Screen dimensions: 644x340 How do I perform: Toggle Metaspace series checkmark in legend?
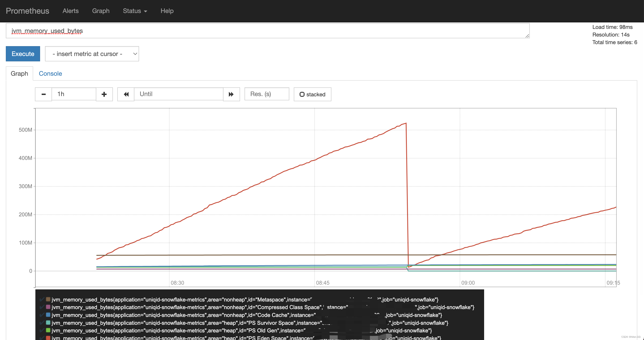tap(42, 299)
